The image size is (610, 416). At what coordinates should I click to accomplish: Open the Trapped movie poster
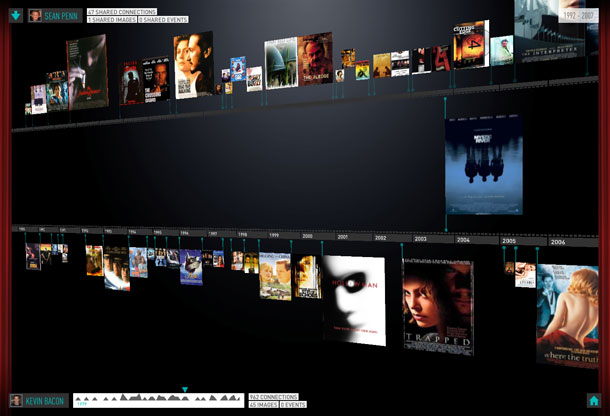tap(438, 307)
